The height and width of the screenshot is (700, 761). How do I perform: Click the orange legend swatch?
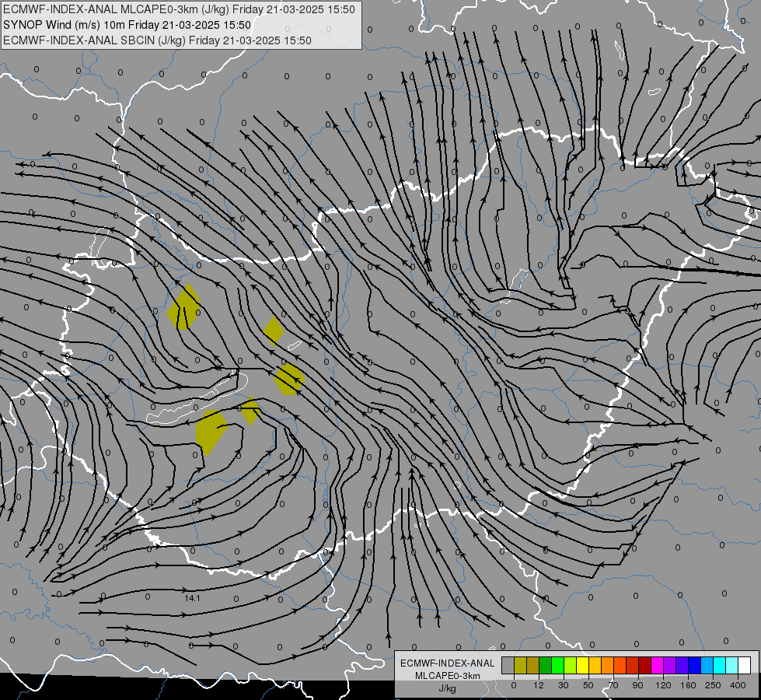pos(608,665)
